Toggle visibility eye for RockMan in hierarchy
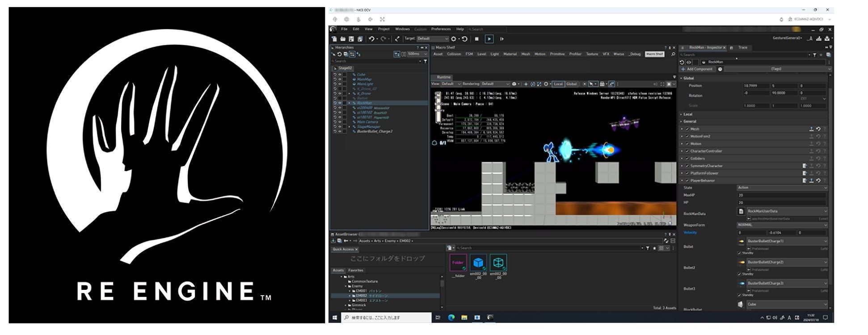868x335 pixels. coord(340,103)
